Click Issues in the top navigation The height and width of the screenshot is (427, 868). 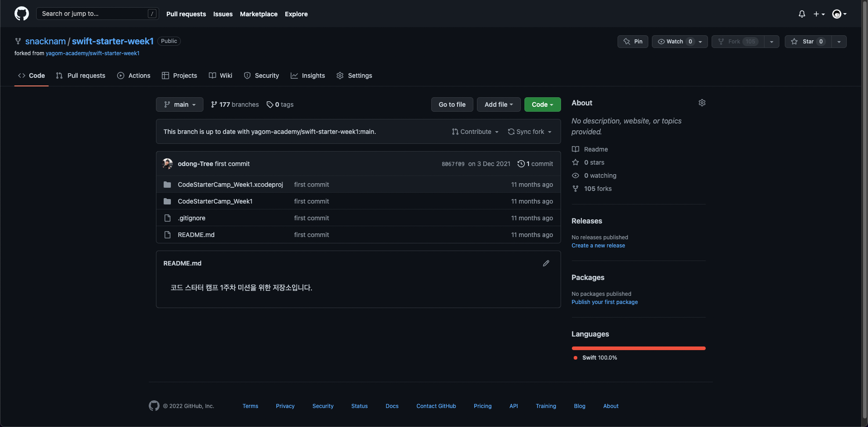pos(223,14)
